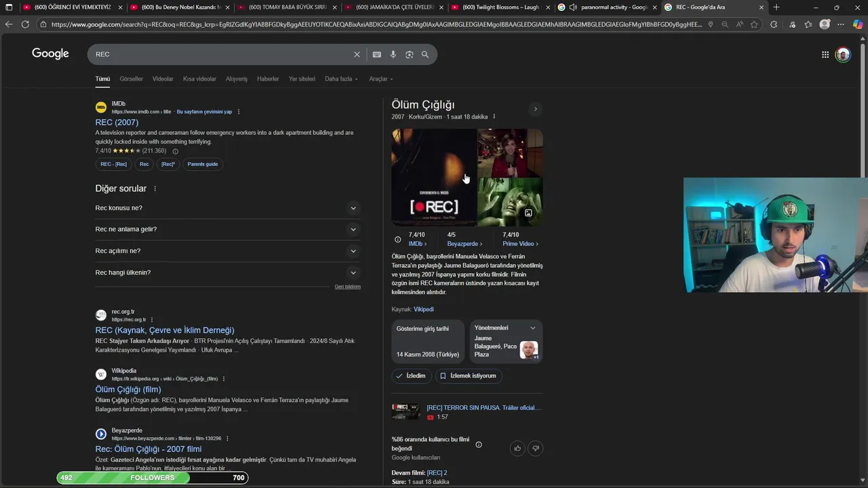Open the Vikipedi source link
Image resolution: width=868 pixels, height=488 pixels.
(424, 309)
